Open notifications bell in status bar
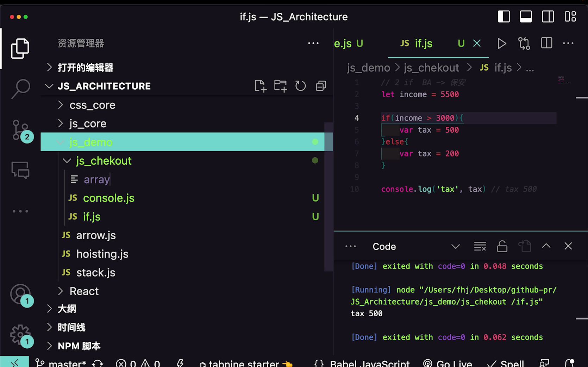588x367 pixels. point(569,363)
